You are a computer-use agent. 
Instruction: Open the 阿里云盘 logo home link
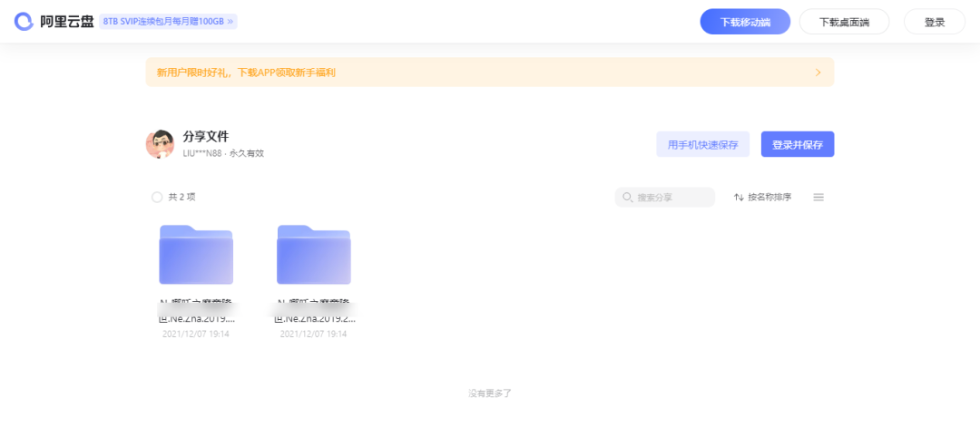coord(54,21)
